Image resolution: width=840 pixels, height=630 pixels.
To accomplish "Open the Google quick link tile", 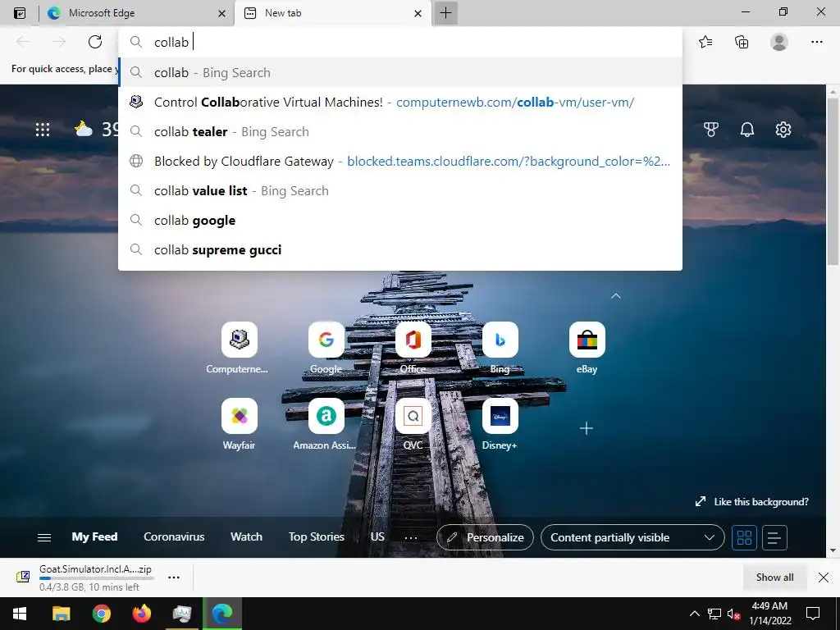I will [x=326, y=339].
